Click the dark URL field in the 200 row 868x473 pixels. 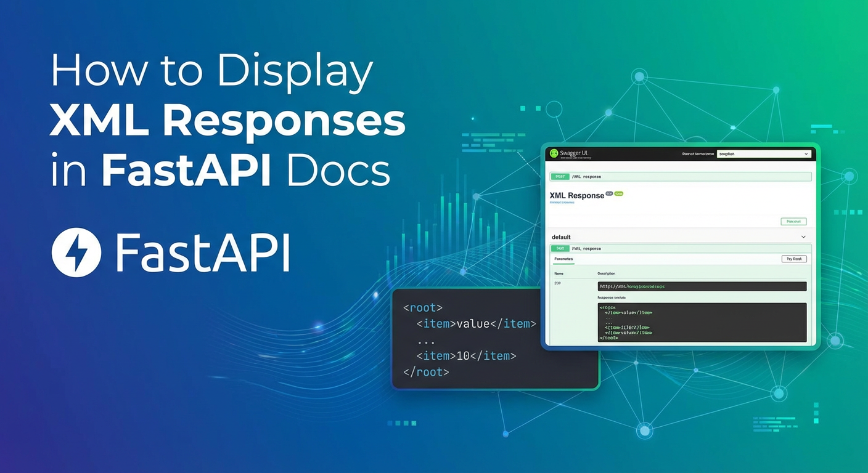(x=702, y=286)
